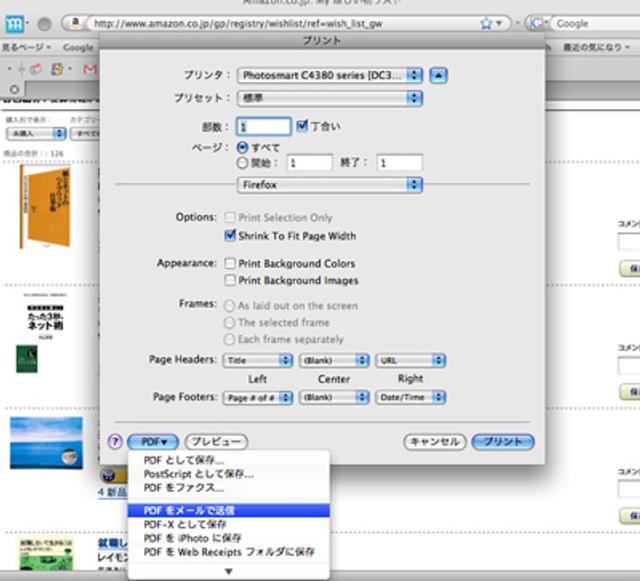Click the help question mark icon
Image resolution: width=640 pixels, height=581 pixels.
tap(115, 441)
